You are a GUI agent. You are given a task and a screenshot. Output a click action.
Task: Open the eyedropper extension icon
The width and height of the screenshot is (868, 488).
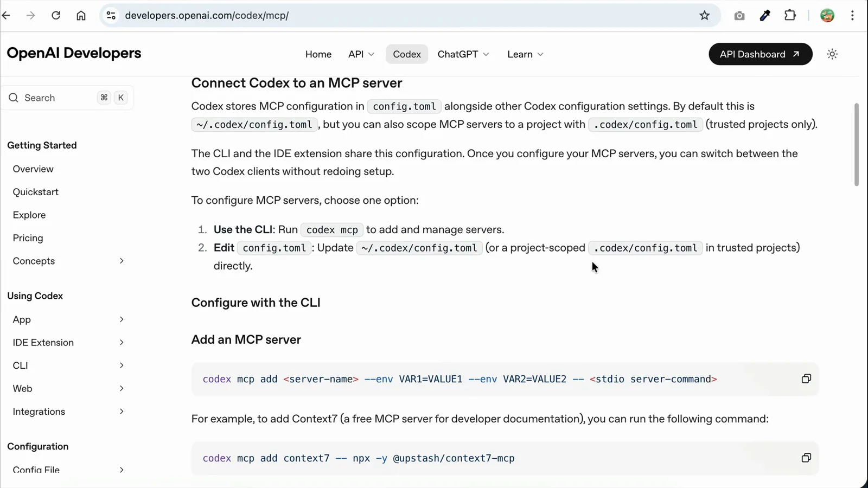(765, 15)
